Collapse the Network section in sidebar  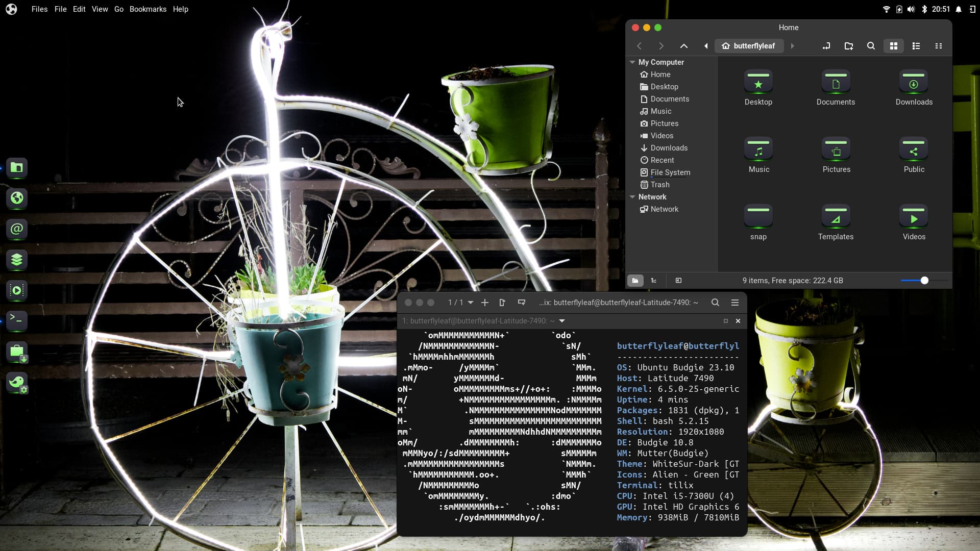[x=632, y=197]
